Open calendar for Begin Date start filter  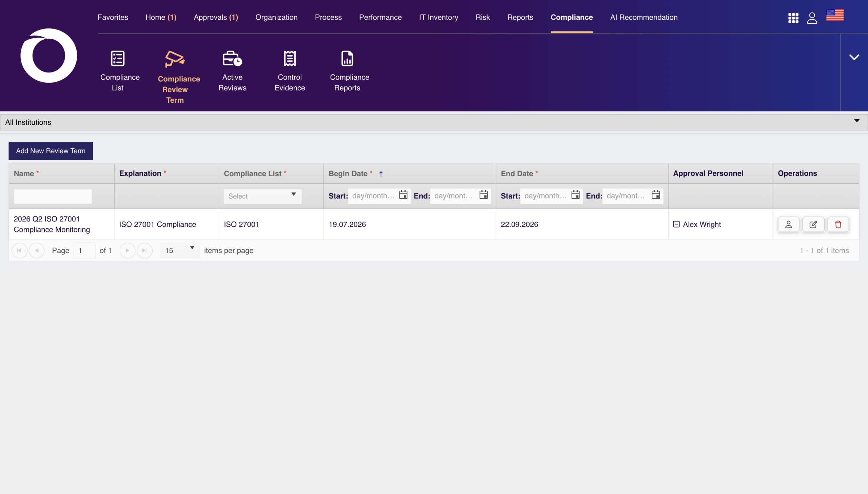pyautogui.click(x=403, y=195)
